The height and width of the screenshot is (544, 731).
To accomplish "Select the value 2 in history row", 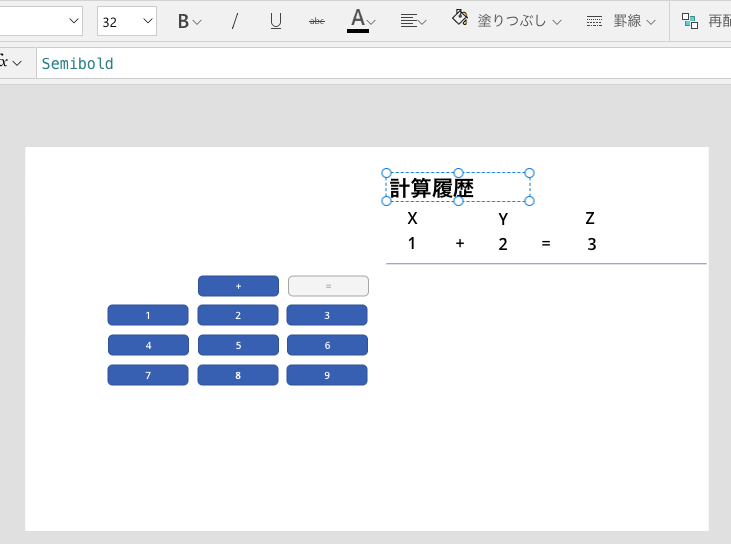I will pyautogui.click(x=503, y=244).
